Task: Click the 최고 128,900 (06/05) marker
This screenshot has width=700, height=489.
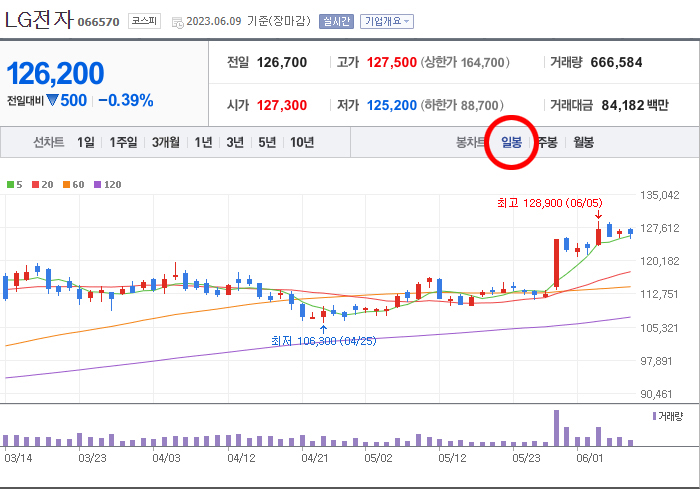Action: coord(550,203)
